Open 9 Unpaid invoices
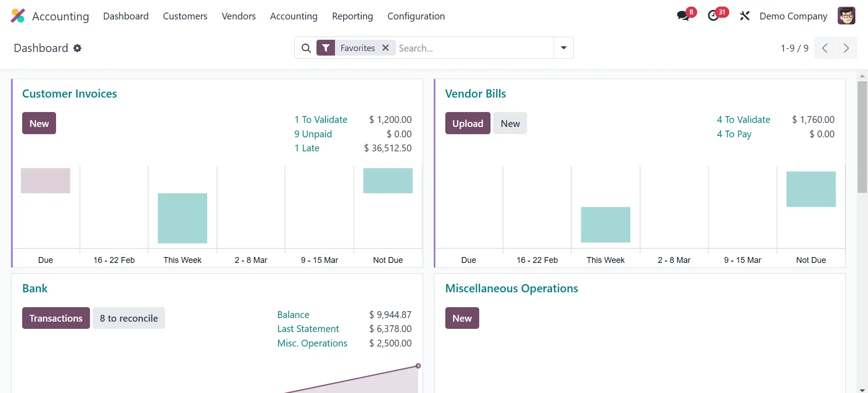 coord(313,134)
